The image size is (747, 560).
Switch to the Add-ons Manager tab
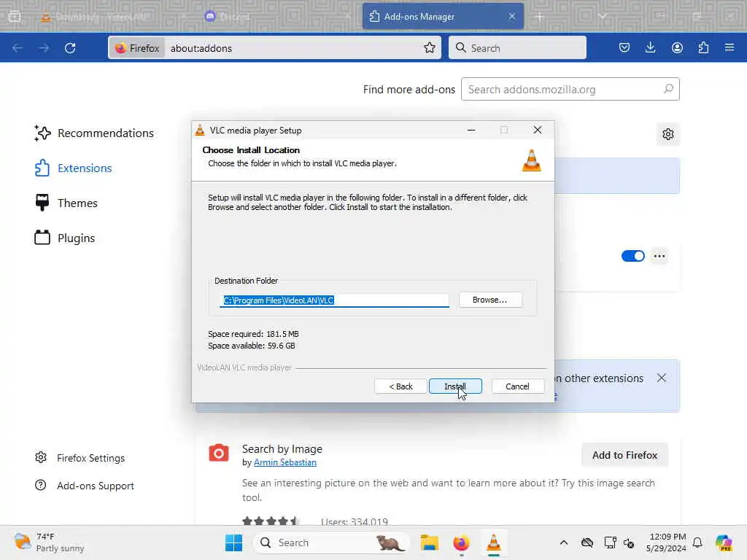pos(443,16)
